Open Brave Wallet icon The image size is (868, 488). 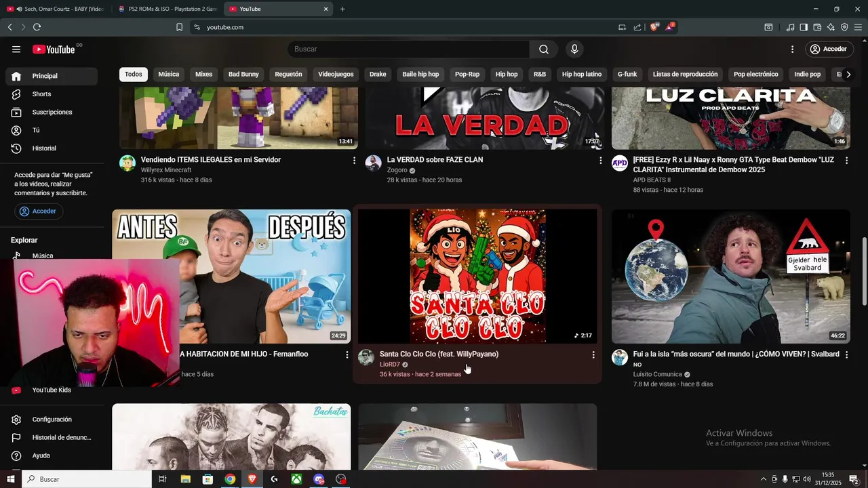point(817,27)
